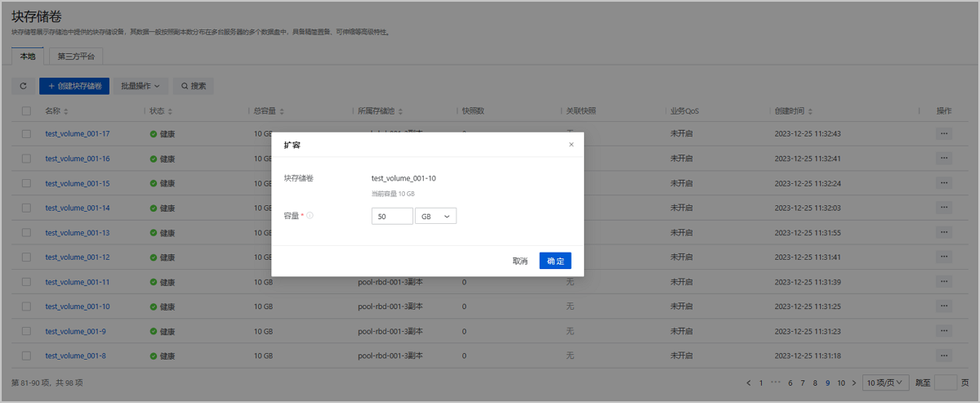Image resolution: width=980 pixels, height=403 pixels.
Task: Close the 扩容 dialog with the X
Action: [571, 144]
